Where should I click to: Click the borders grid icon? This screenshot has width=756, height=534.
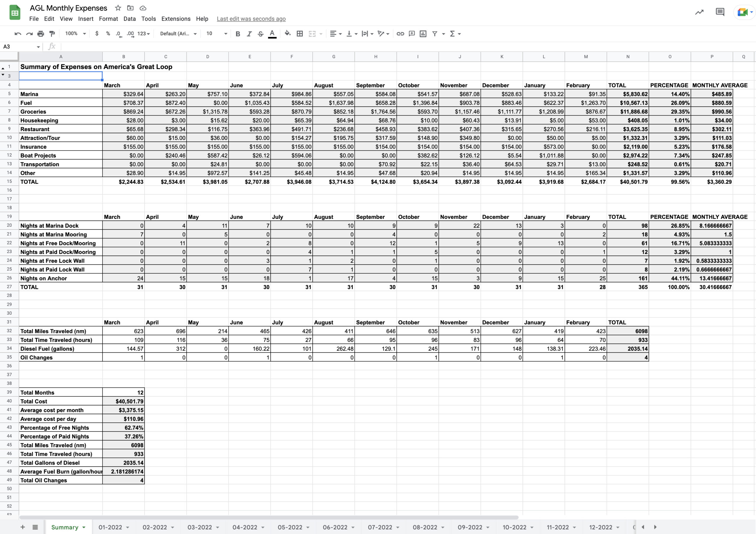(300, 34)
